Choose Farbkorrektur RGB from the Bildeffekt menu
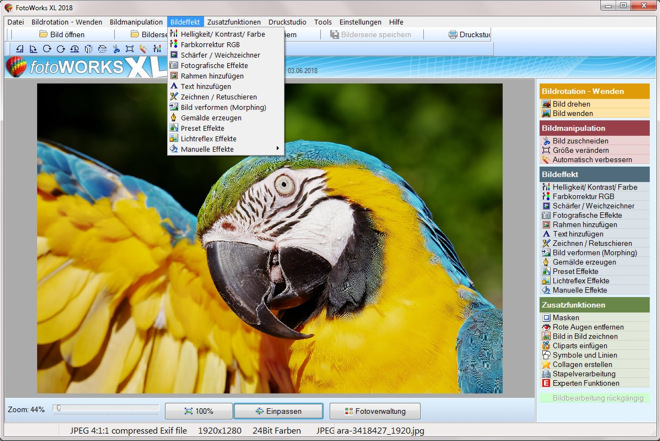 (x=226, y=45)
